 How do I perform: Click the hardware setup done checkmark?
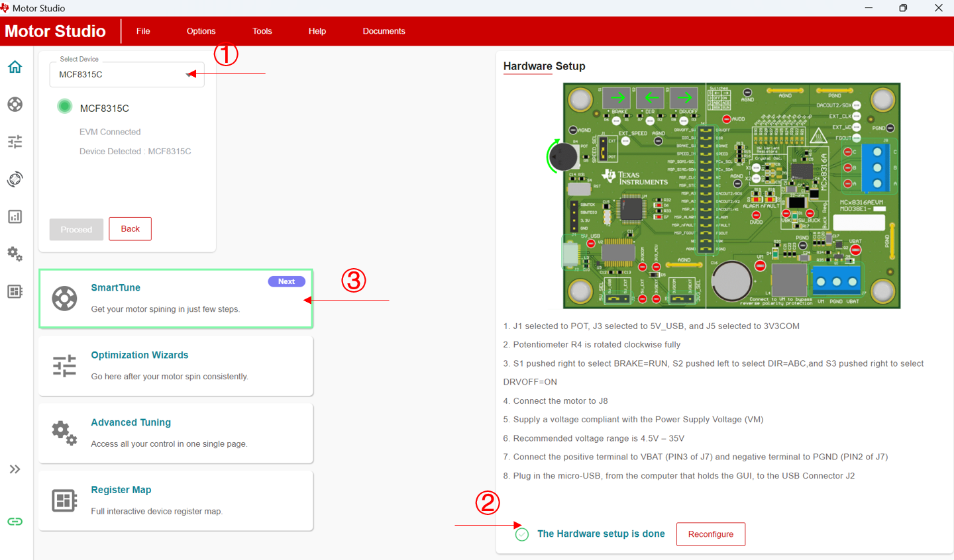pyautogui.click(x=522, y=534)
